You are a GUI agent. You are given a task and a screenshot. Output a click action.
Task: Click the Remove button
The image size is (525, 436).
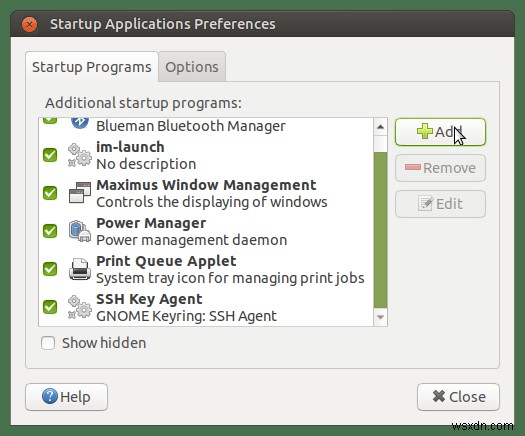click(440, 168)
